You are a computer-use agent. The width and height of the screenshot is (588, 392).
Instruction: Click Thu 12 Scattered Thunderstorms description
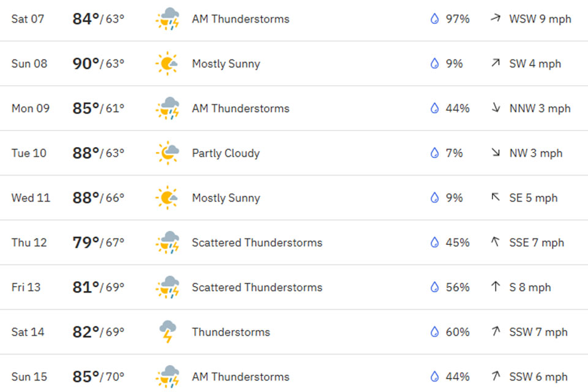pyautogui.click(x=257, y=243)
